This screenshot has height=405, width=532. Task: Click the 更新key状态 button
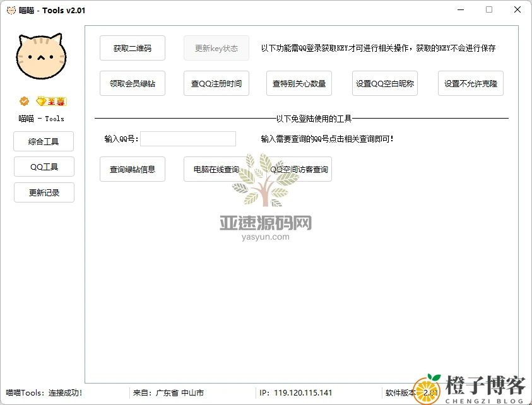tap(216, 48)
